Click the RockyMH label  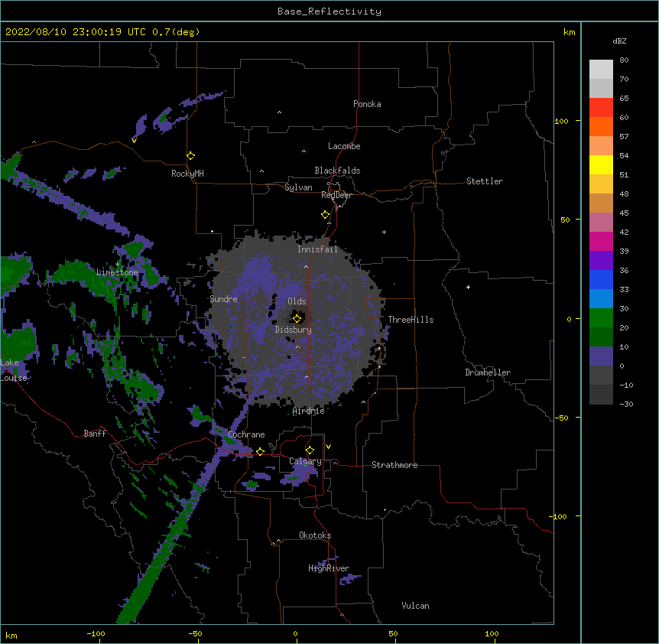pyautogui.click(x=187, y=174)
